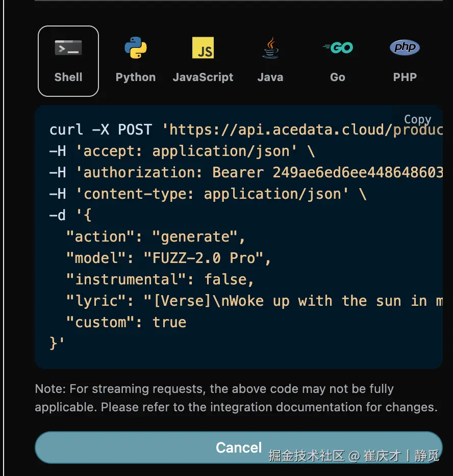Switch to the Python tab label

point(136,77)
